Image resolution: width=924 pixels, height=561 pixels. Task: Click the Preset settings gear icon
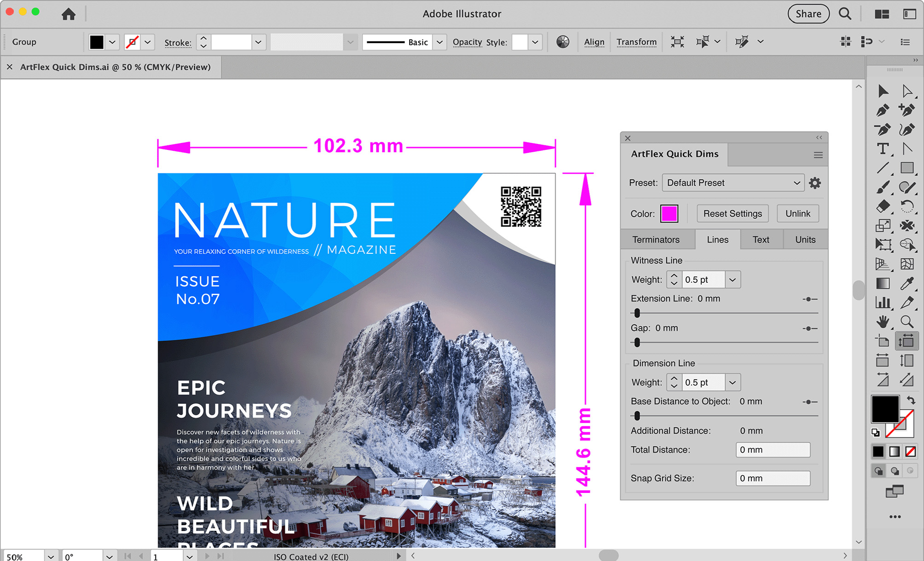814,183
